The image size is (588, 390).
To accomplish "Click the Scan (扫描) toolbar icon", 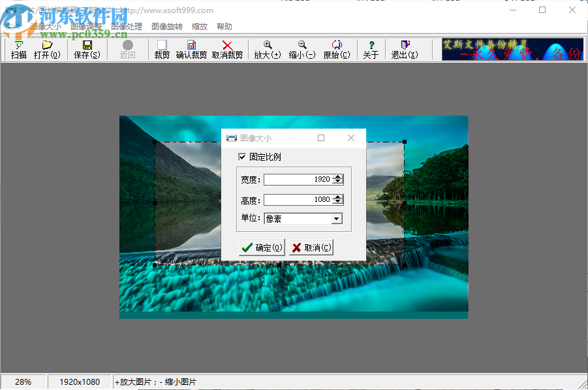I will 18,50.
